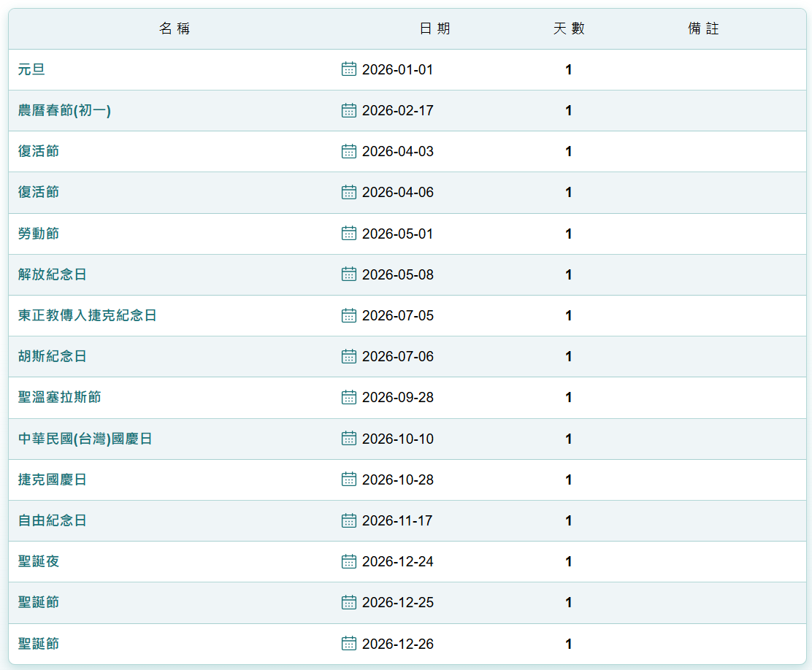Click the calendar icon beside 2026-07-05
The width and height of the screenshot is (812, 670).
[349, 315]
